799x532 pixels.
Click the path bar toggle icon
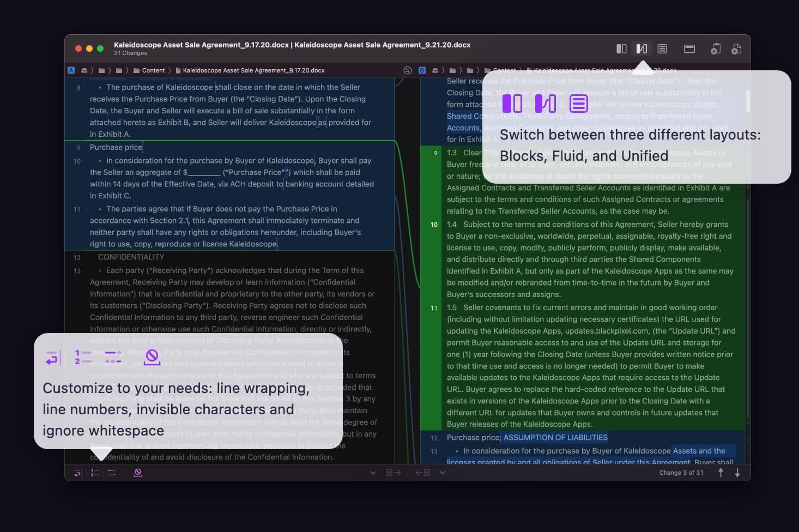pos(689,49)
